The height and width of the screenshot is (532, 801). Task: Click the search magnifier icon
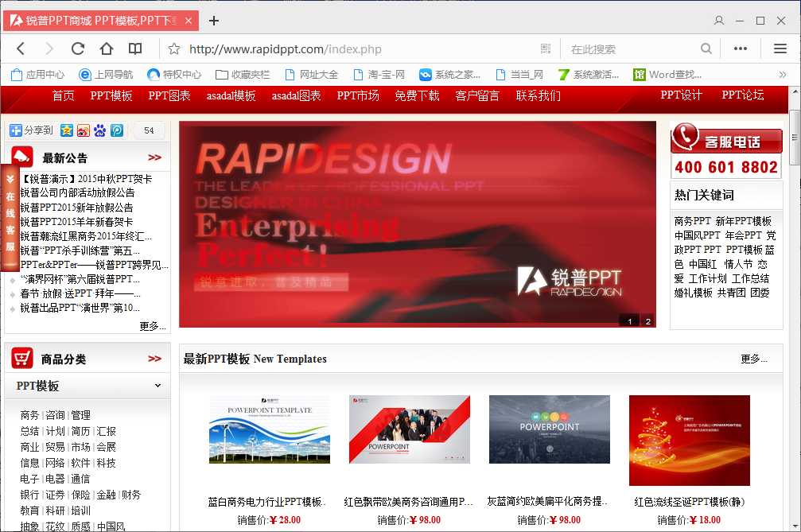tap(706, 49)
